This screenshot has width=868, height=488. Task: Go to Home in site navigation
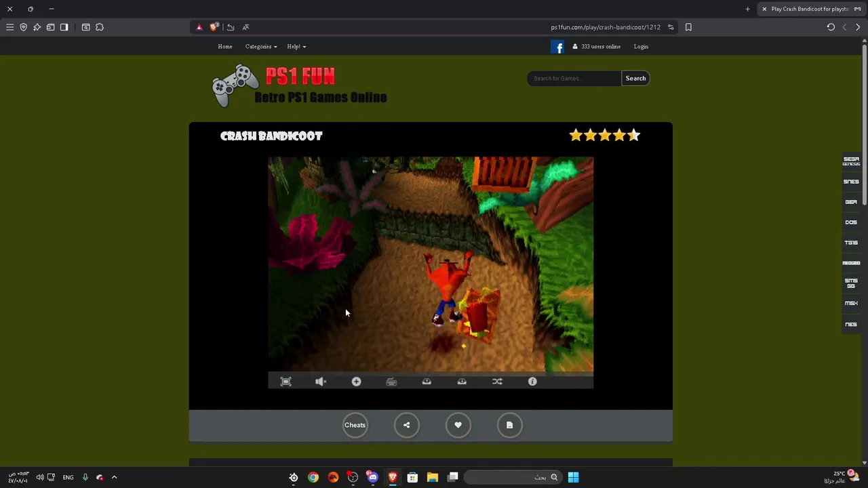pos(225,47)
